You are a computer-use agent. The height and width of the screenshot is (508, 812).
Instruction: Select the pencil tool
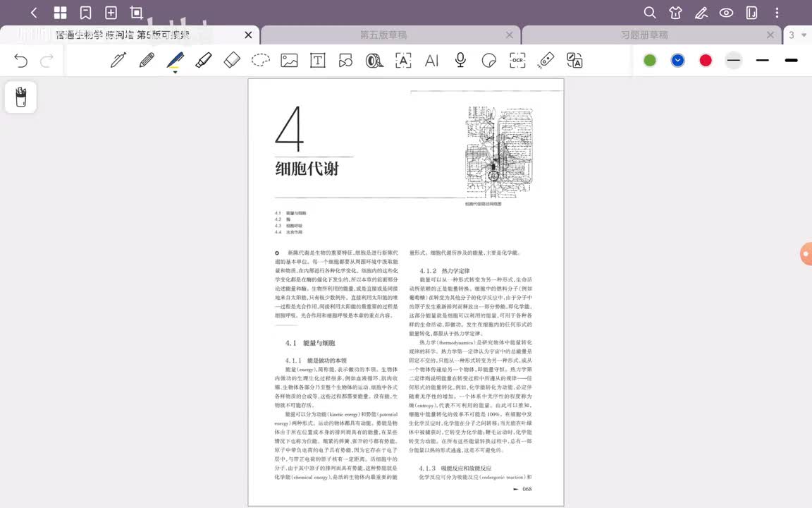[147, 60]
